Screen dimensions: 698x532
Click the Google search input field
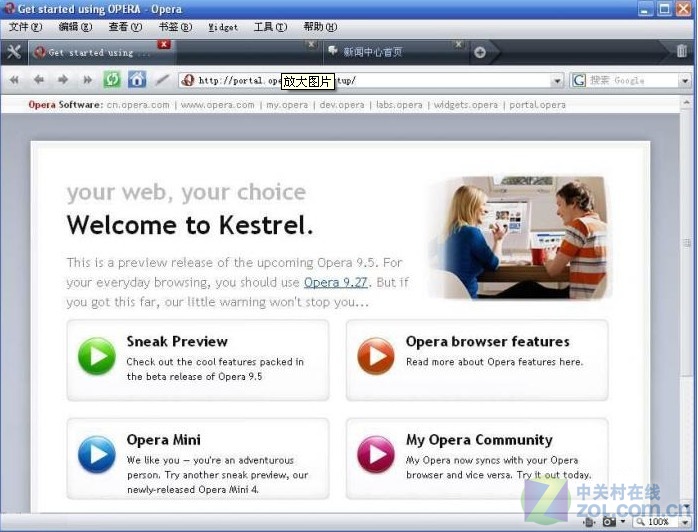click(630, 81)
